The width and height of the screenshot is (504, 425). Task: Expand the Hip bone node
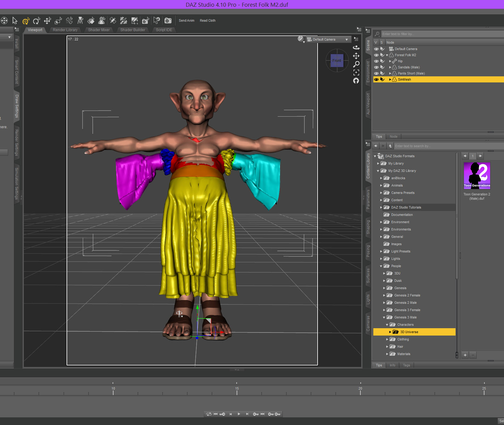tap(390, 61)
